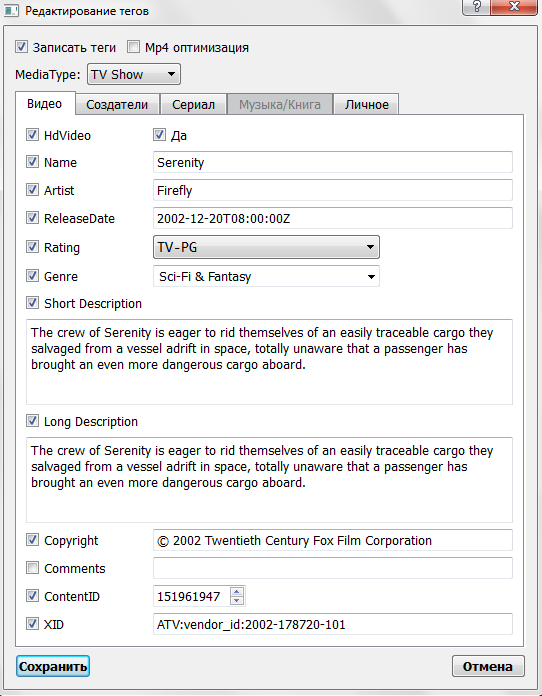This screenshot has height=696, width=542.
Task: Decrease ContentID with the down arrow
Action: point(237,600)
